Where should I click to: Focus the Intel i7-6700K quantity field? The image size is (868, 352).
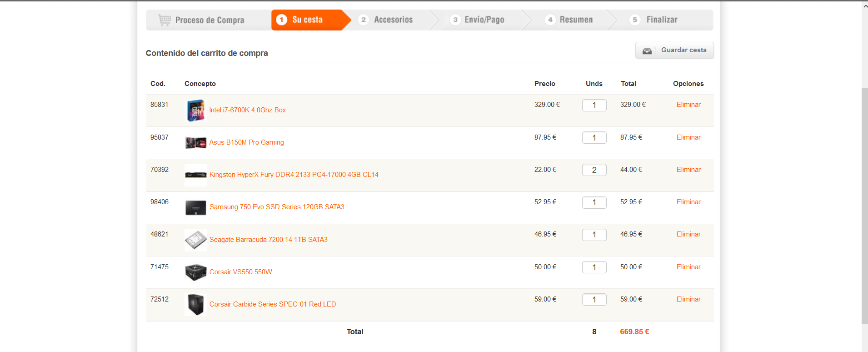click(x=594, y=105)
